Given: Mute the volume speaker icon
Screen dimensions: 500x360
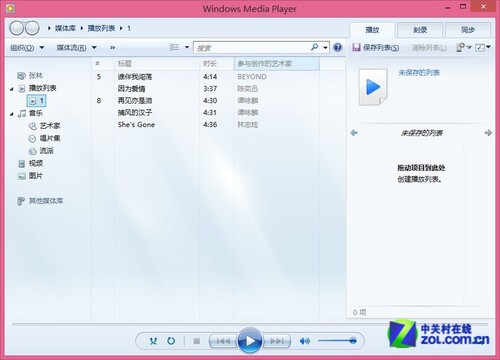Looking at the screenshot, I should [x=305, y=341].
